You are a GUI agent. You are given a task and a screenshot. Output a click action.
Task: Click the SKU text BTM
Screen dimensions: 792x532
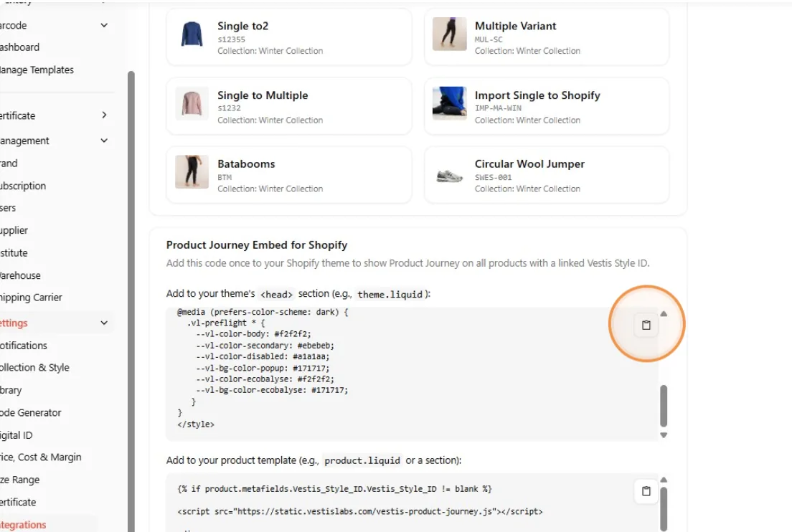[225, 177]
